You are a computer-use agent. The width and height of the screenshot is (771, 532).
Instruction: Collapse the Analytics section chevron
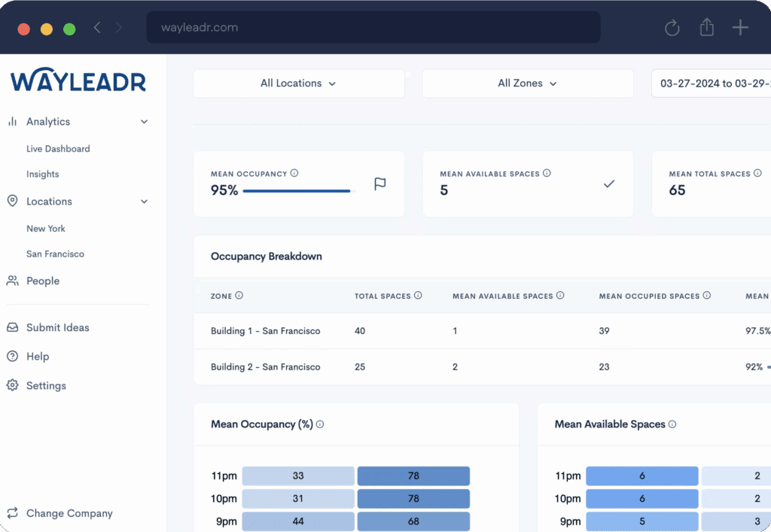(143, 121)
